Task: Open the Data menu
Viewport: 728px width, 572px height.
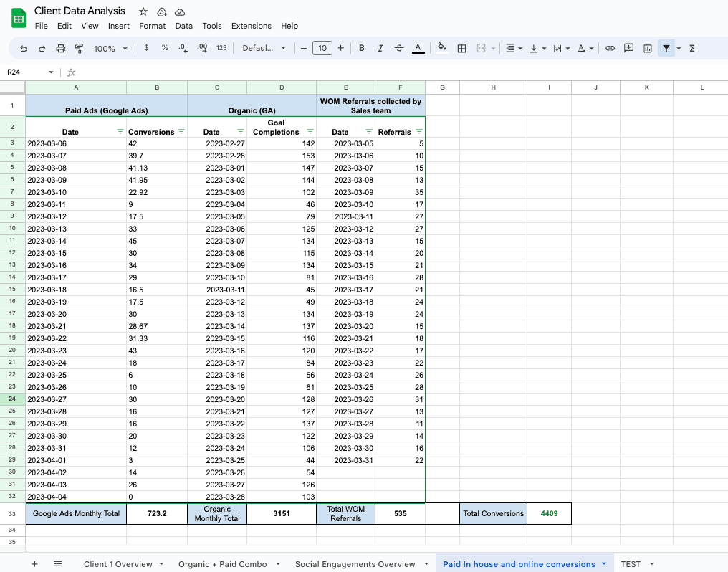Action: coord(183,26)
